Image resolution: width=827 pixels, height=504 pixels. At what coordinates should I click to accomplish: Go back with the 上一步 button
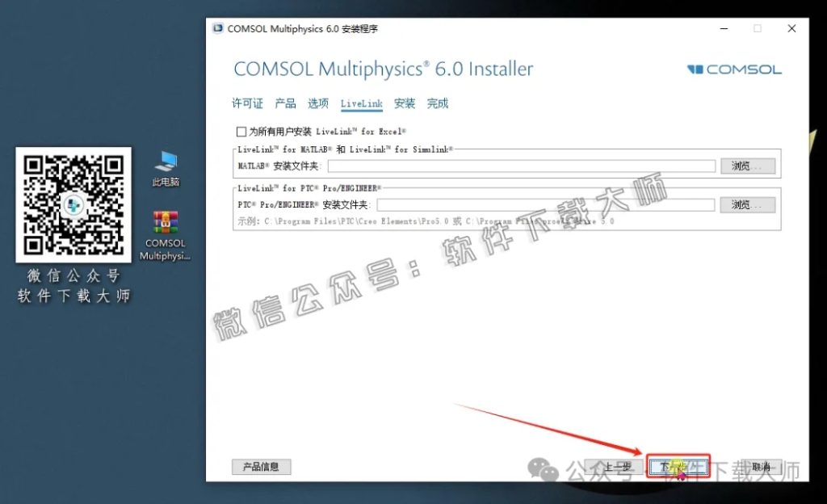pos(619,466)
